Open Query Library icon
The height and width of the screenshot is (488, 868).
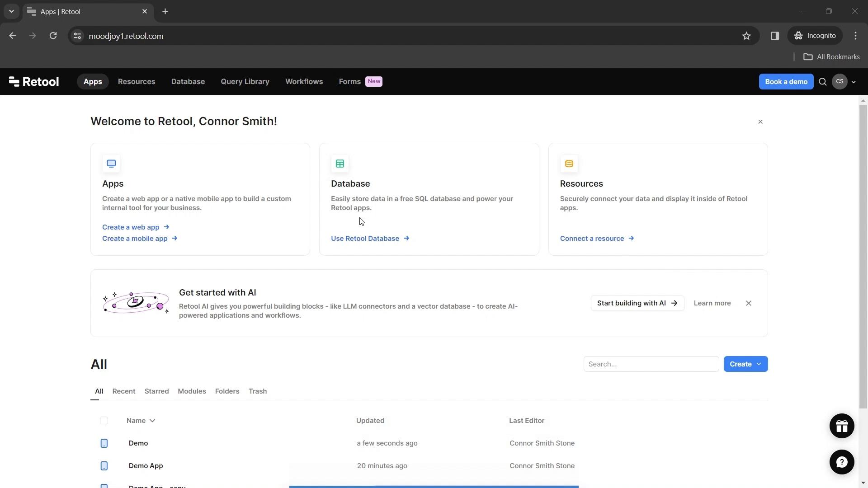(x=245, y=81)
